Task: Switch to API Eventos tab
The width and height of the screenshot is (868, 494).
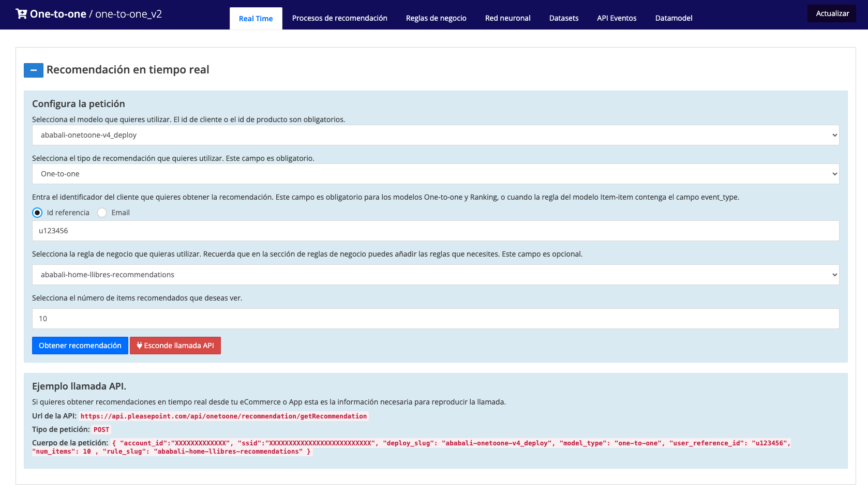Action: [617, 18]
